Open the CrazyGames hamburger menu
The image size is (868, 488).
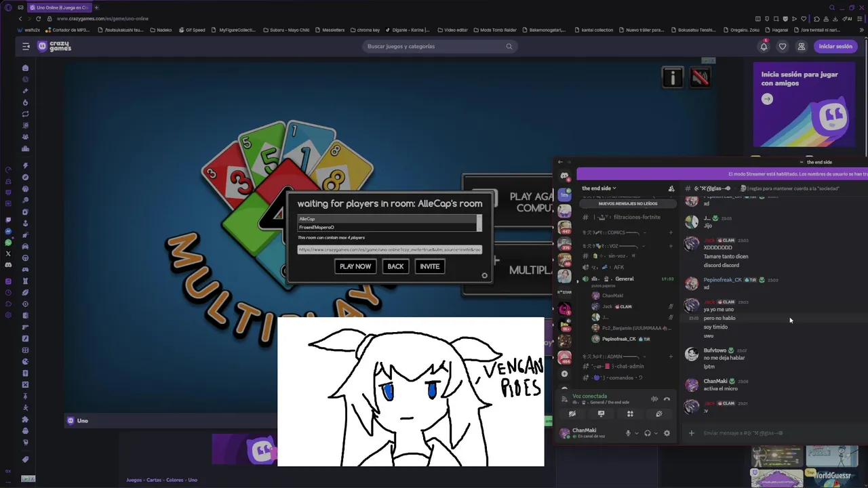[26, 46]
